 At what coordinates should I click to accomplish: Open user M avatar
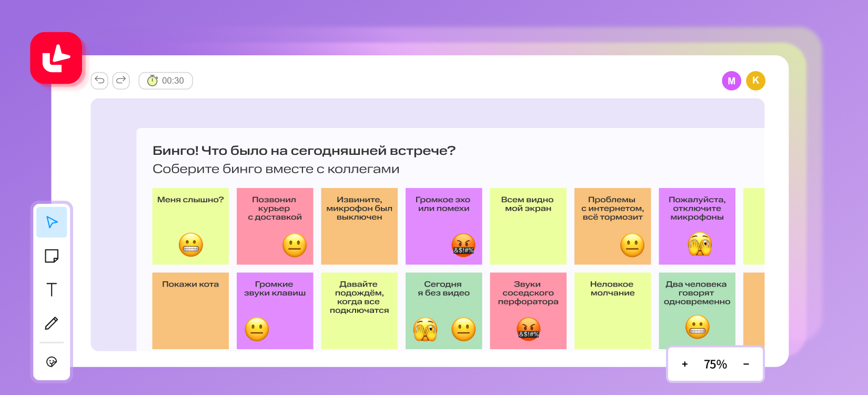[x=731, y=81]
